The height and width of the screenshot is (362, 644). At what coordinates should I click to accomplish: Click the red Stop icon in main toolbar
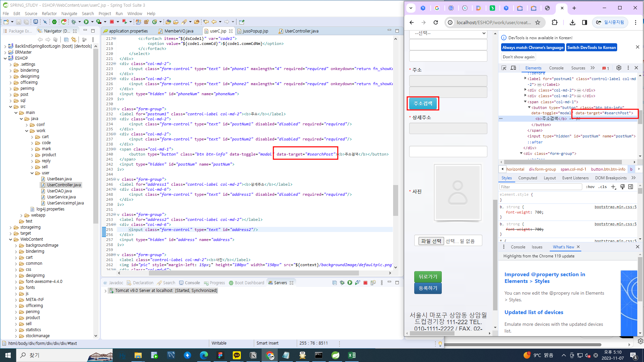(112, 22)
